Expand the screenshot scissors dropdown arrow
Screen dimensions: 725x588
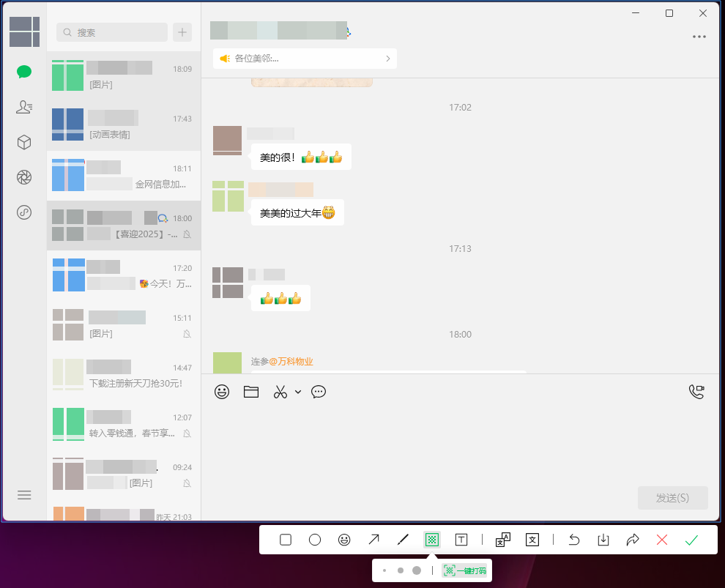click(x=298, y=392)
